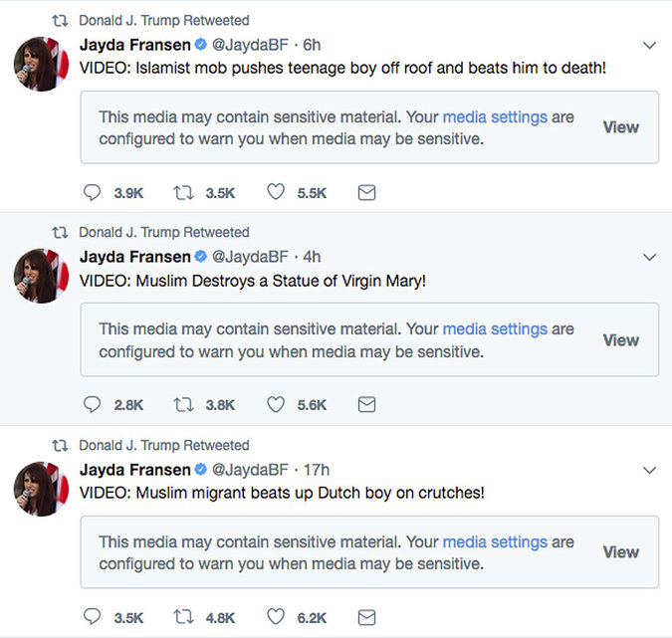672x638 pixels.
Task: Send the Virgin Mary statue tweet by message
Action: [366, 405]
